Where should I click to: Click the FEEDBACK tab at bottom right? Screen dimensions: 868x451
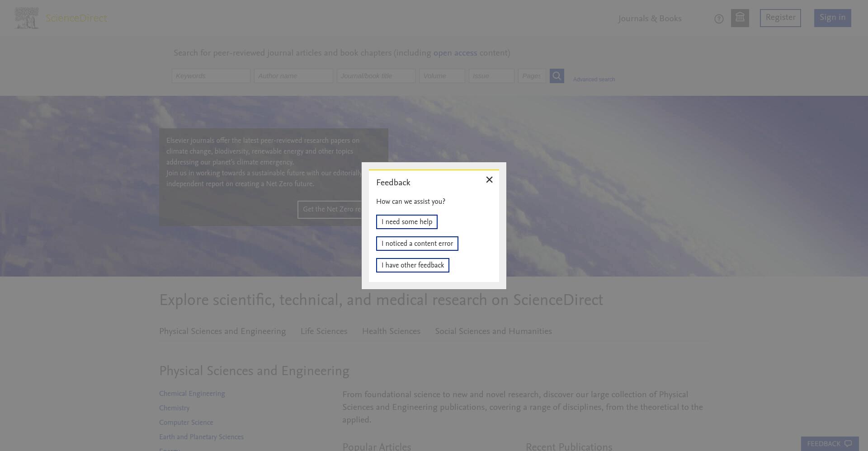coord(830,444)
